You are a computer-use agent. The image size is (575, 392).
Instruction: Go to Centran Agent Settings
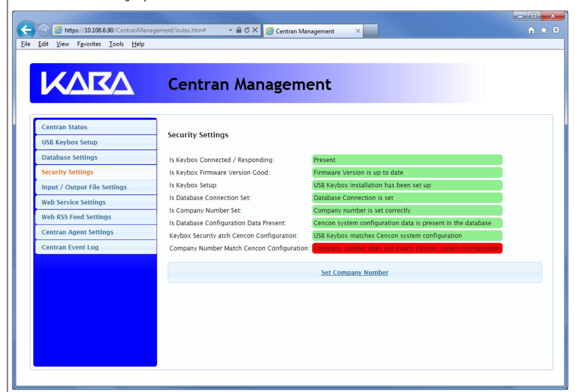95,232
